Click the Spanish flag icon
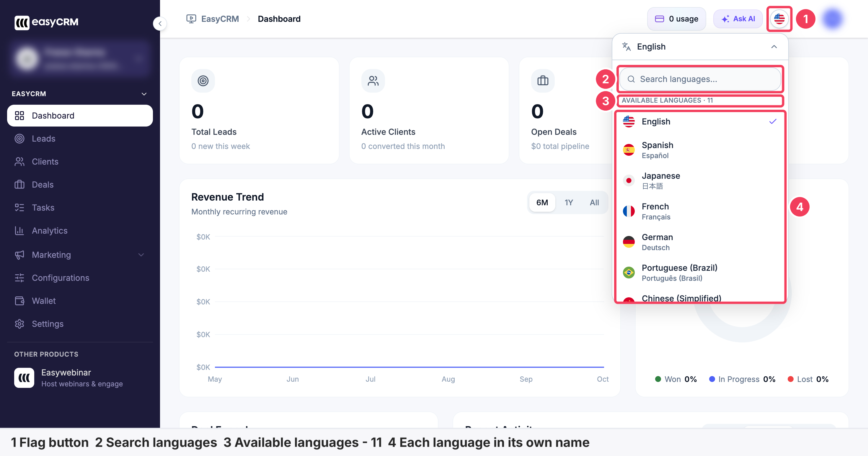The width and height of the screenshot is (868, 456). tap(629, 150)
